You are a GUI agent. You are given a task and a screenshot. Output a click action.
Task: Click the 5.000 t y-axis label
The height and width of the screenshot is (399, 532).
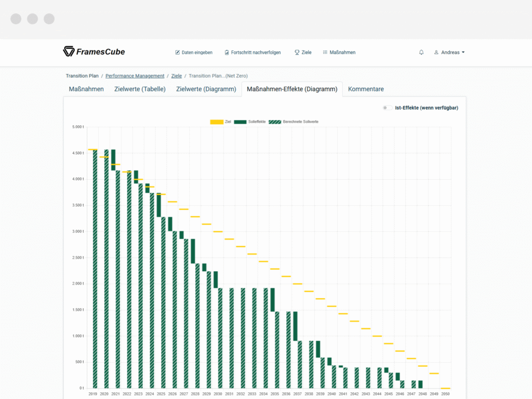coord(78,127)
